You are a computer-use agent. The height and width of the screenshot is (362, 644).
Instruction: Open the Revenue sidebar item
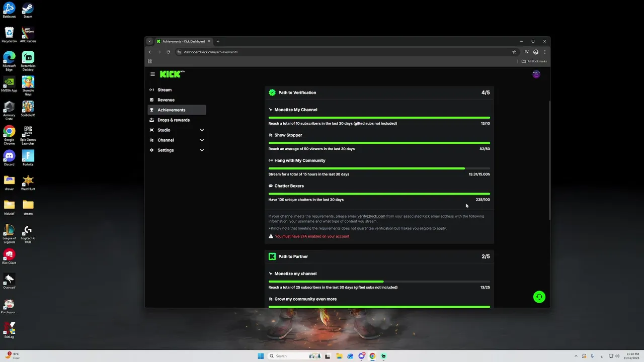(x=177, y=100)
